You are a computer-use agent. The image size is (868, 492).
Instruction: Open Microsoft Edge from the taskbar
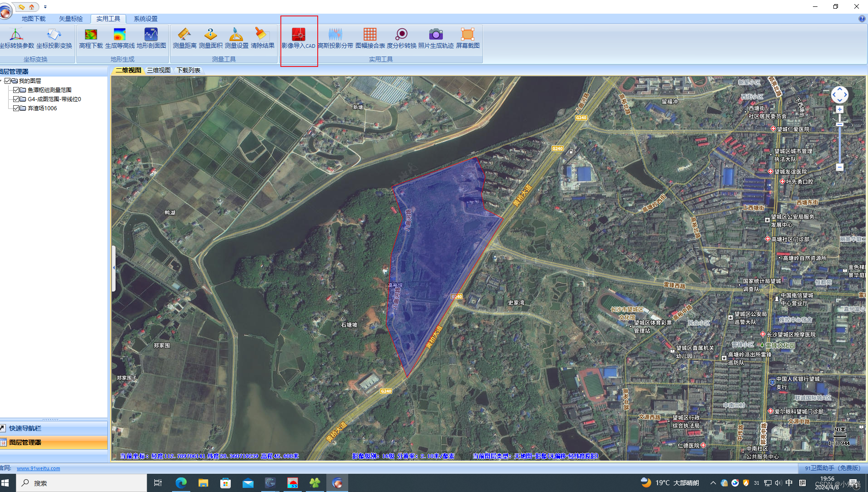click(x=181, y=483)
